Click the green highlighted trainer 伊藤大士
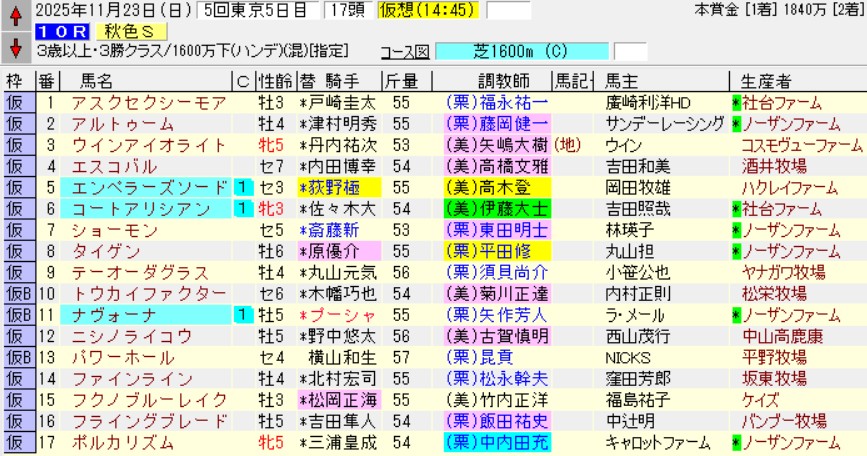The image size is (867, 456). tap(497, 208)
